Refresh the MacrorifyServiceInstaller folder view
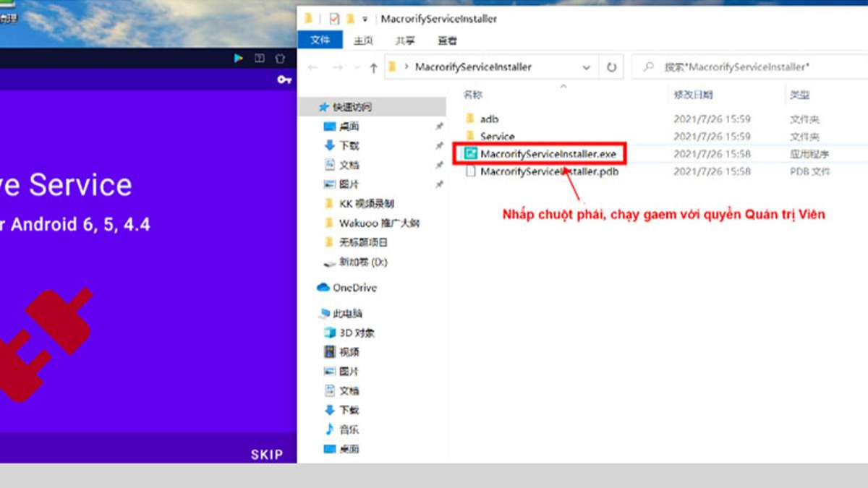Screen dimensions: 868x488 613,67
